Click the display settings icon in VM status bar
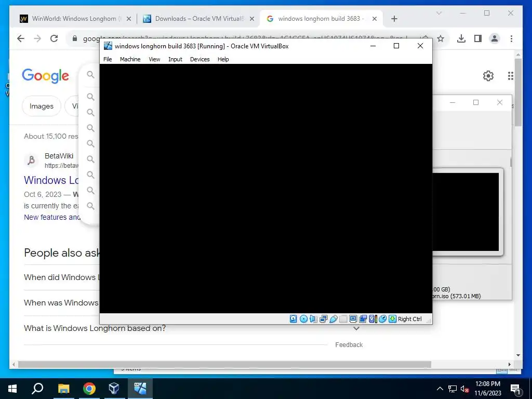The width and height of the screenshot is (532, 399). pos(353,319)
